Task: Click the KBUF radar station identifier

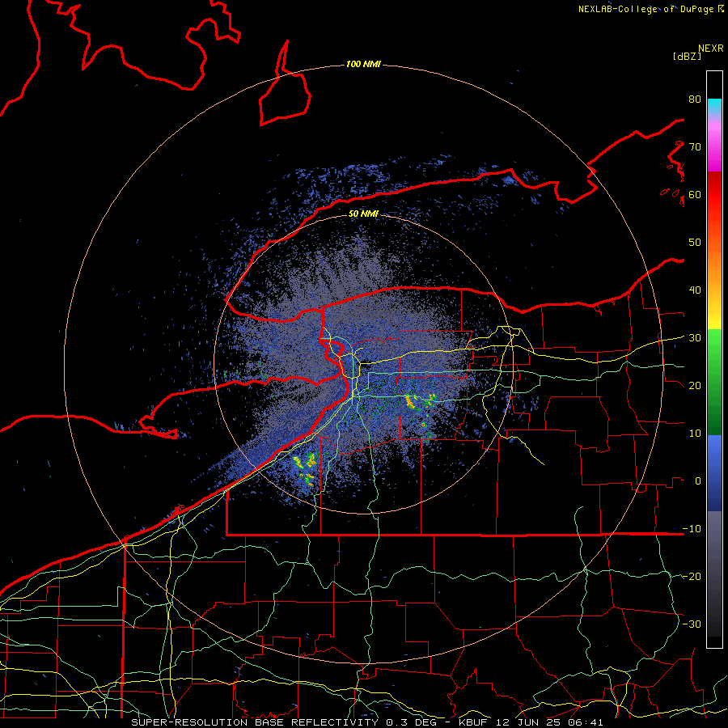Action: click(x=473, y=722)
